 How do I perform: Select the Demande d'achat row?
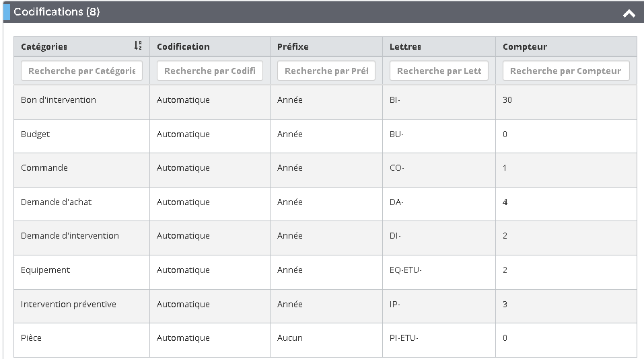pos(57,202)
